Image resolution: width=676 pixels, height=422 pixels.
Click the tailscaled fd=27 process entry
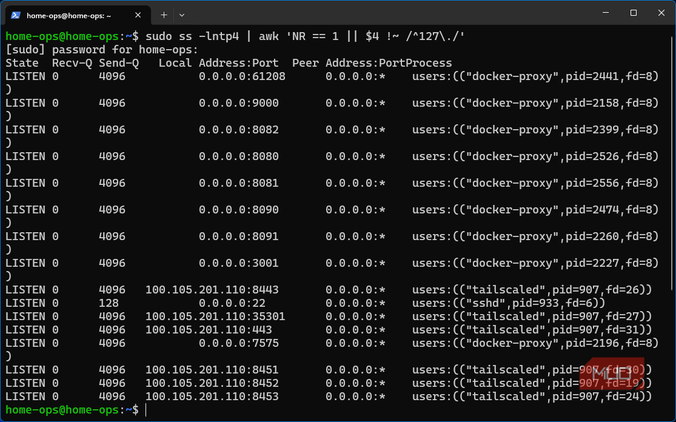pos(532,317)
